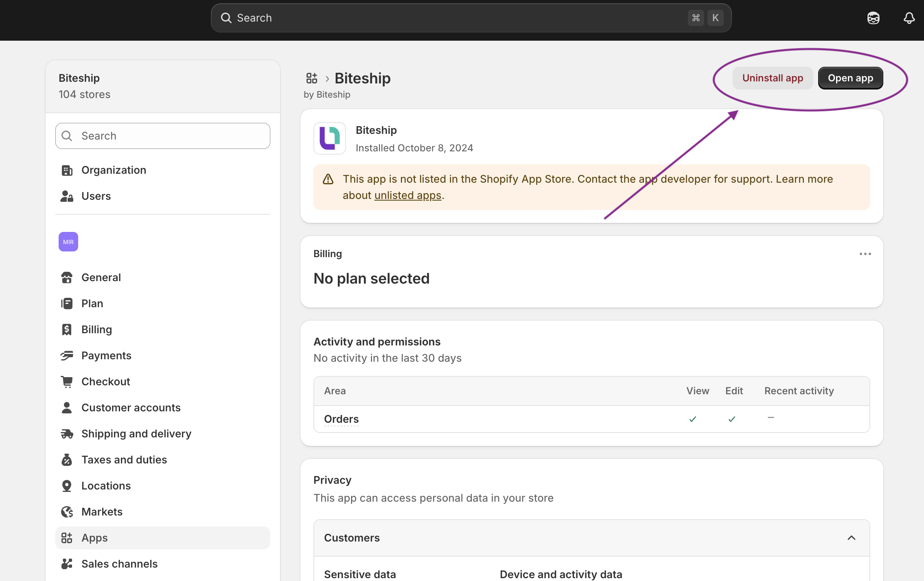Click the Orders Edit checkmark

pyautogui.click(x=732, y=419)
